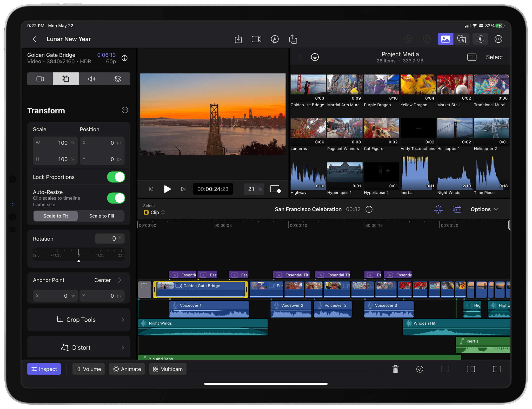
Task: Click the redo arrow icon
Action: 427,39
